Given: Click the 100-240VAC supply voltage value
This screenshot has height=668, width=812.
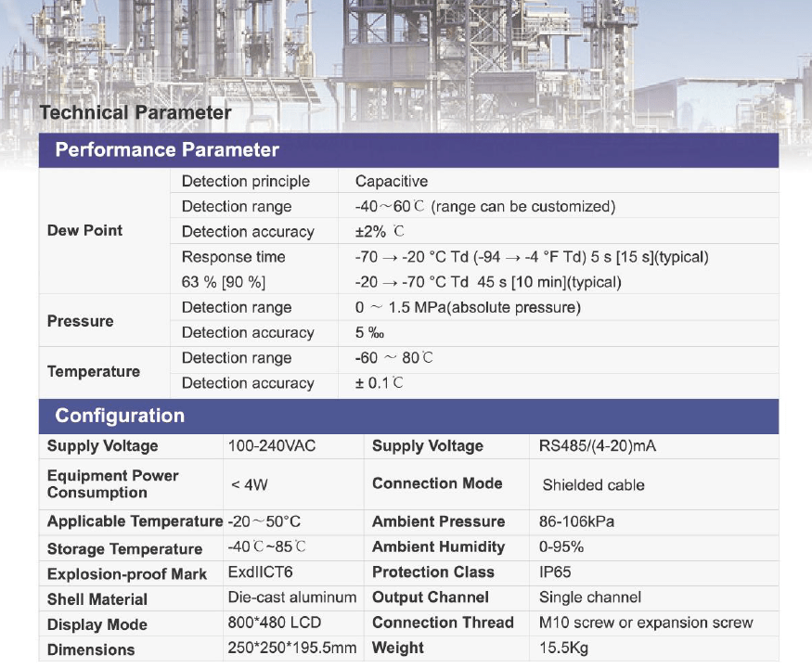Looking at the screenshot, I should coord(272,446).
